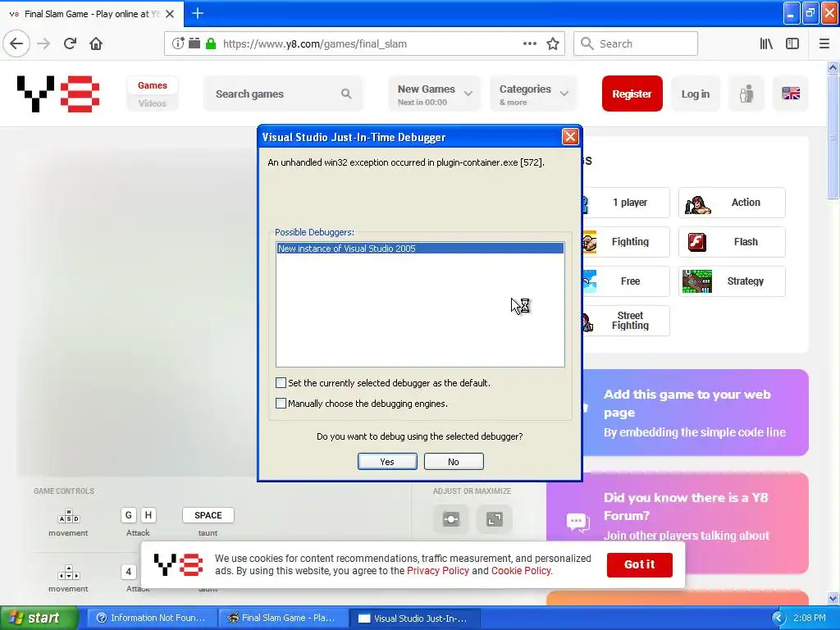Click the 1 player tag
Viewport: 840px width, 630px height.
coord(626,203)
